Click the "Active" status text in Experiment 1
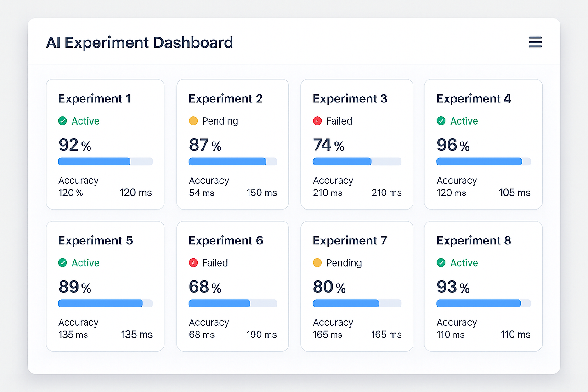Viewport: 588px width, 392px height. (85, 121)
